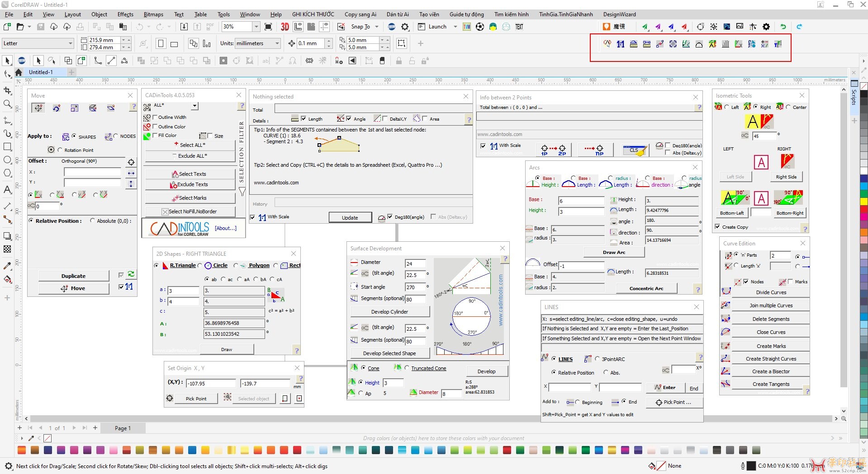Viewport: 868px width, 474px height.
Task: Toggle the Create Copy checkbox in Isometric Tools
Action: 718,227
